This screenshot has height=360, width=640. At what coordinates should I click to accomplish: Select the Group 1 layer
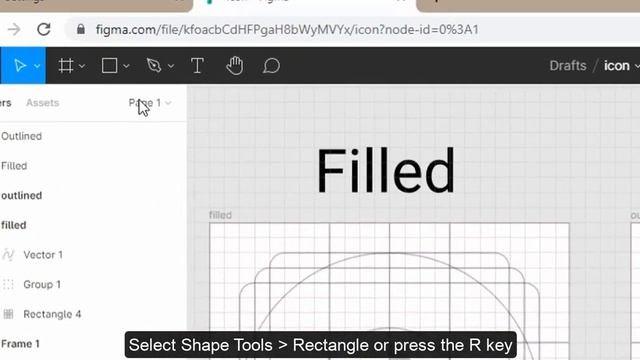[x=42, y=284]
